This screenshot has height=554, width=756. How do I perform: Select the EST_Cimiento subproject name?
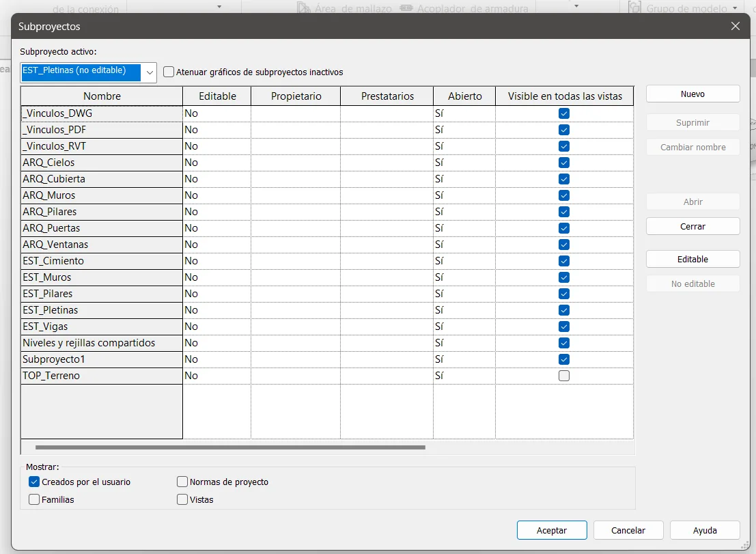[x=102, y=261]
